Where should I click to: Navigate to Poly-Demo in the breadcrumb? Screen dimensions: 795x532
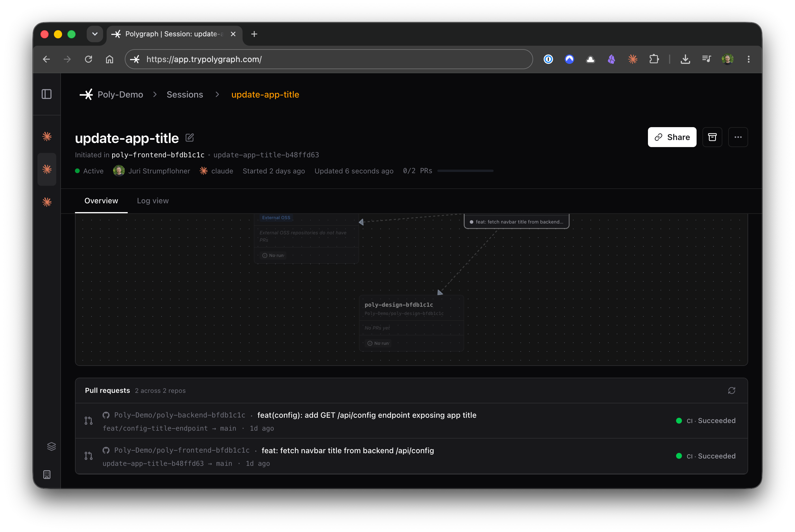[120, 94]
